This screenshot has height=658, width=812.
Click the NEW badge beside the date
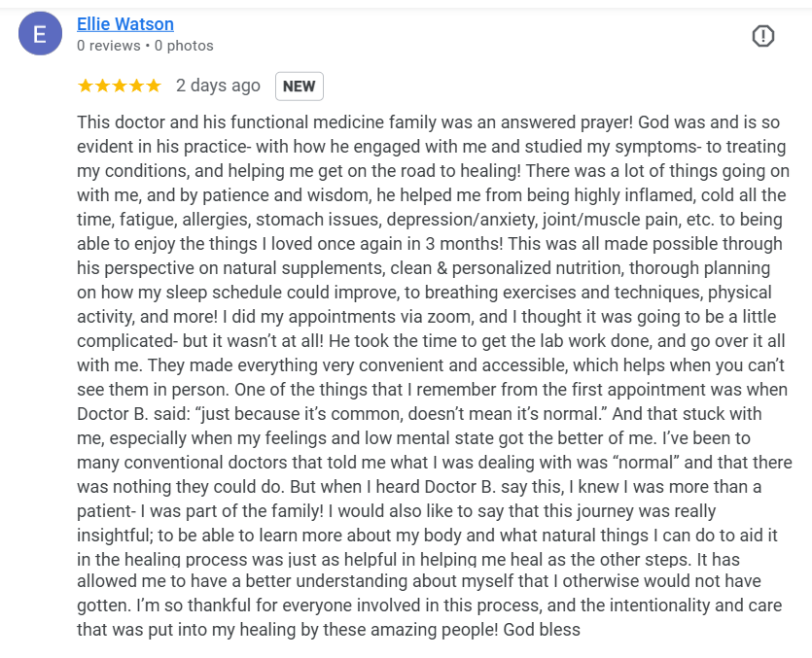pos(299,87)
